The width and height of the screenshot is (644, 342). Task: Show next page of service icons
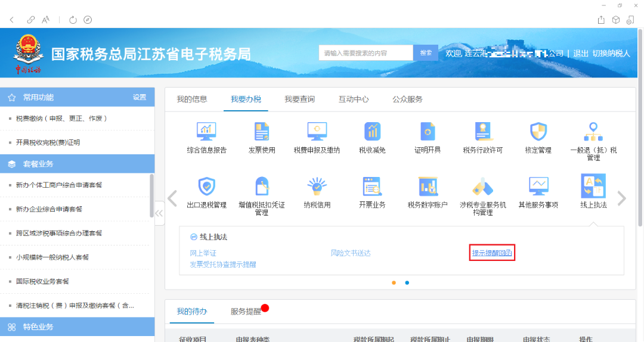621,198
